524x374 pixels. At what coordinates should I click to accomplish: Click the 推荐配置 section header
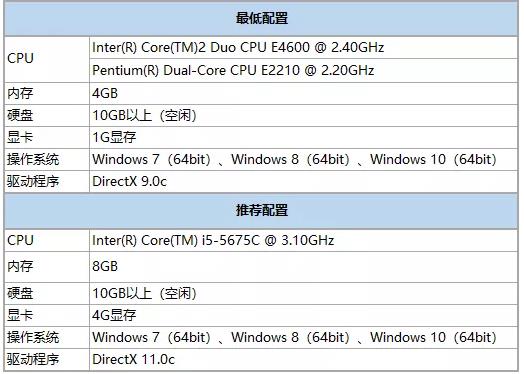(x=261, y=211)
